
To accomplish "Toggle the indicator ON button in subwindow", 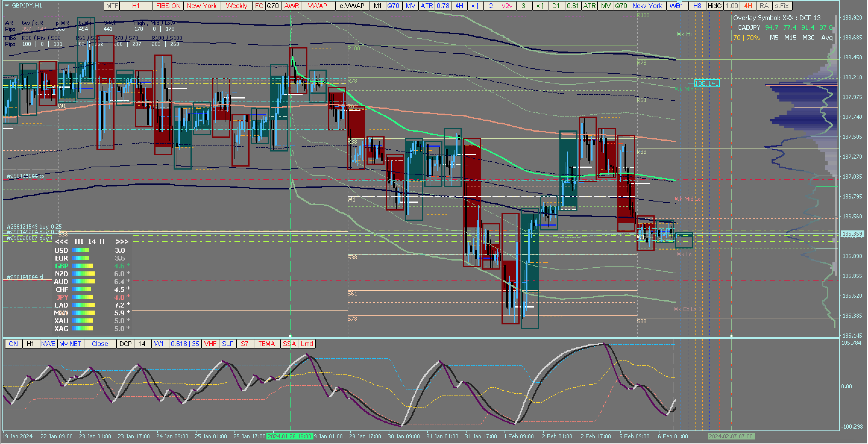I will (x=13, y=344).
